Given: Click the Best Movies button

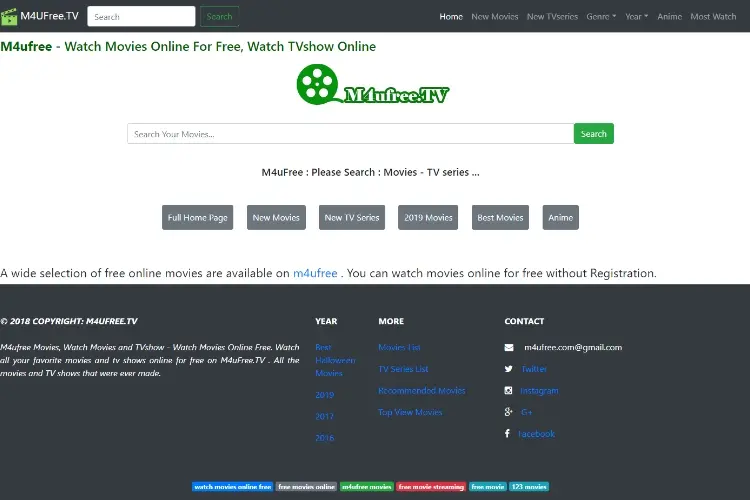Looking at the screenshot, I should click(x=500, y=217).
